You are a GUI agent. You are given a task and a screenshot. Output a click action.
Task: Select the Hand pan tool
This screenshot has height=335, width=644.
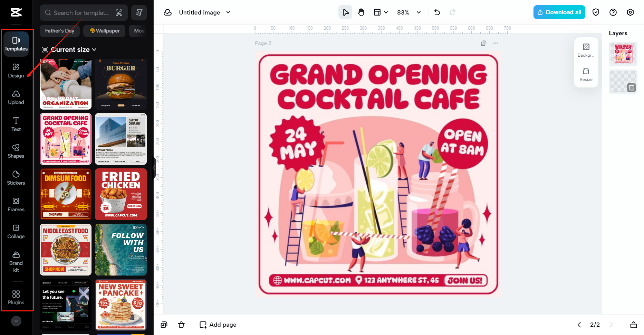tap(361, 12)
